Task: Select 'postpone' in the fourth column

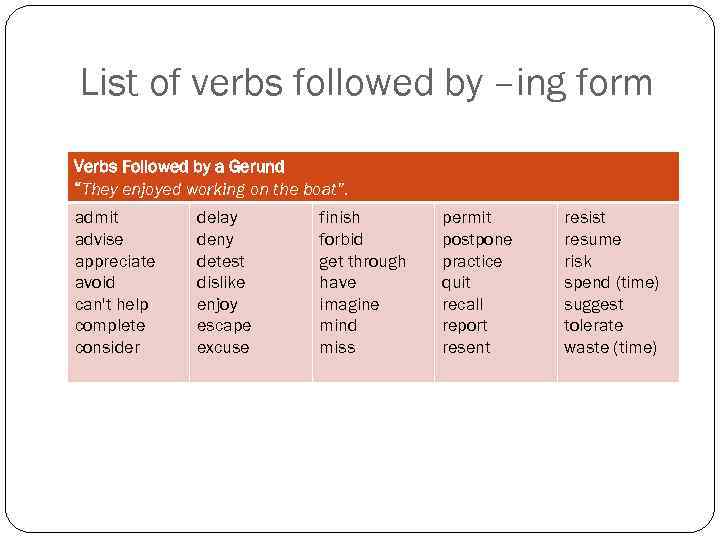Action: (477, 239)
